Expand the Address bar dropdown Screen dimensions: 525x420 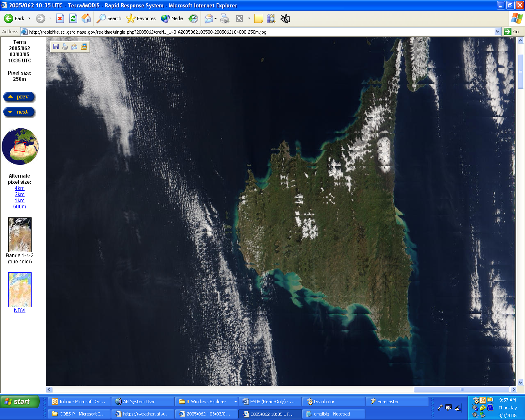coord(498,32)
